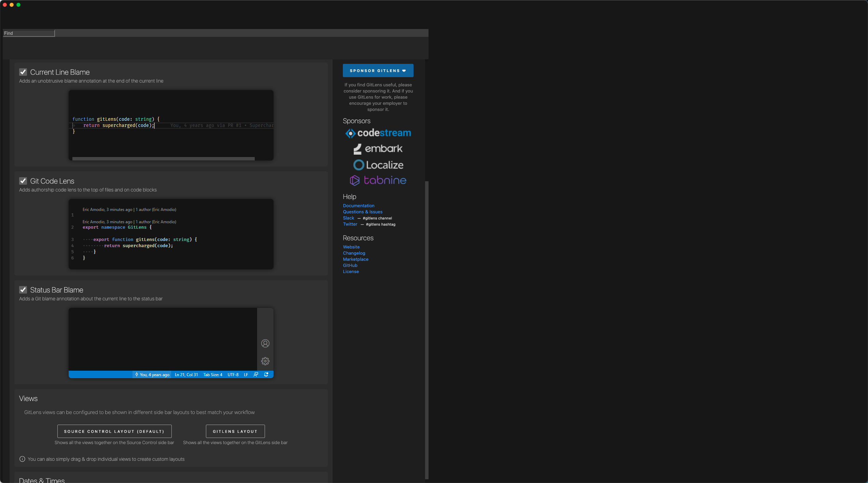Select the GitLens Layout option

pos(235,431)
